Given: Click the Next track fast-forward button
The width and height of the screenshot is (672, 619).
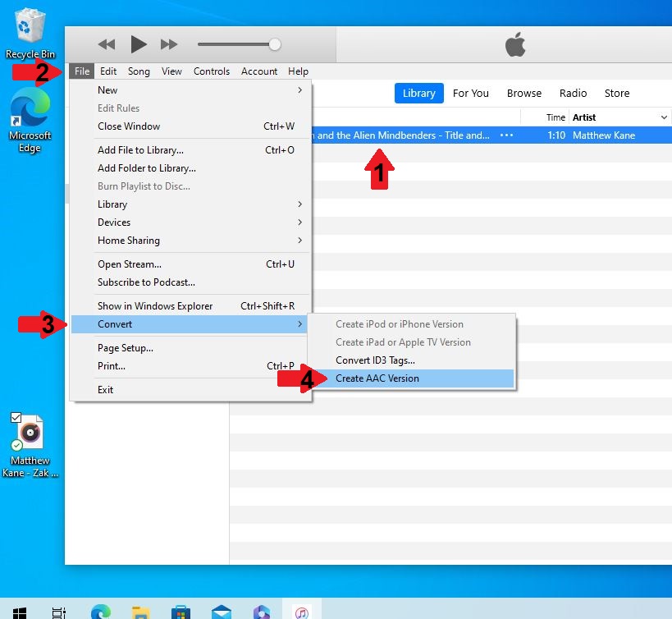Looking at the screenshot, I should tap(169, 44).
